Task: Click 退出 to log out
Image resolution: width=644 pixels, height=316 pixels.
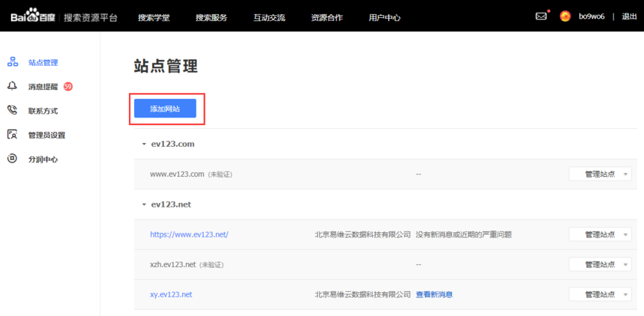Action: coord(629,16)
